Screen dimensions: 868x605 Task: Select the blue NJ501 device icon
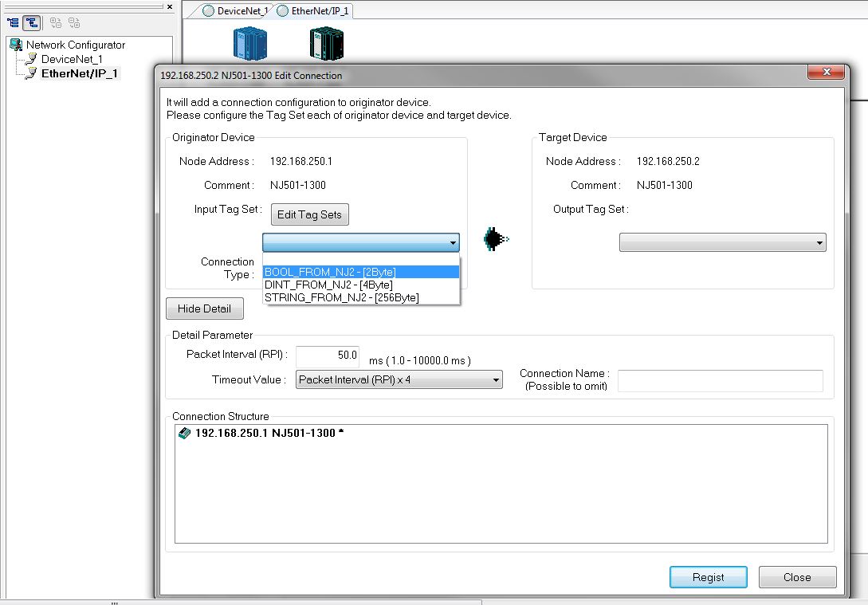coord(250,44)
